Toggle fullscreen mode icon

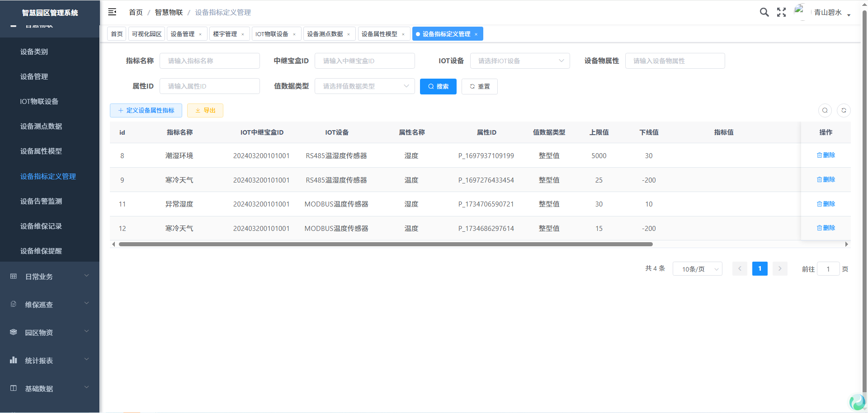tap(781, 12)
